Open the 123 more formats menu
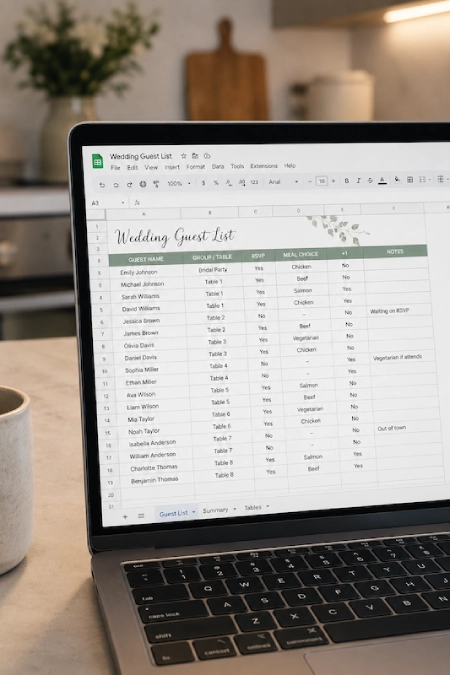Image resolution: width=450 pixels, height=675 pixels. pyautogui.click(x=254, y=182)
